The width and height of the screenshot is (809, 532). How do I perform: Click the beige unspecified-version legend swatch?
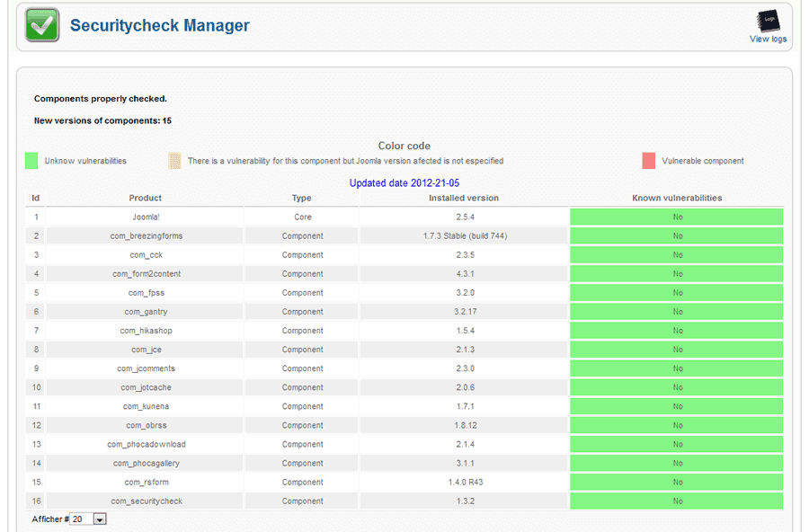click(x=175, y=161)
